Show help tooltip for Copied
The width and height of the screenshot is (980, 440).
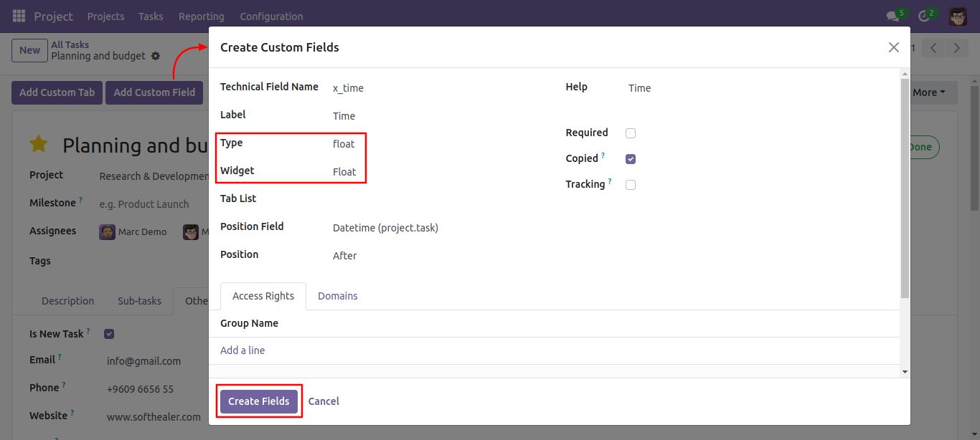603,155
